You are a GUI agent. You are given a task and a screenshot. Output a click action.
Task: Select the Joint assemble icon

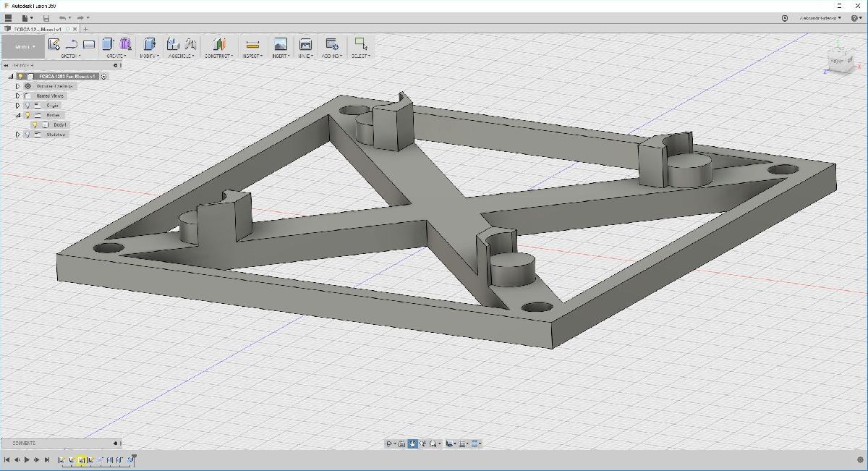tap(191, 45)
